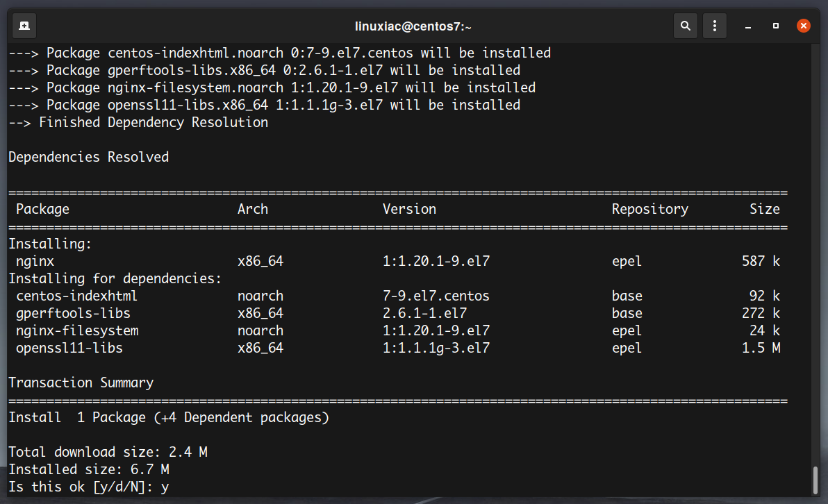This screenshot has height=504, width=828.
Task: Click the epel repository label for nginx
Action: click(x=627, y=261)
